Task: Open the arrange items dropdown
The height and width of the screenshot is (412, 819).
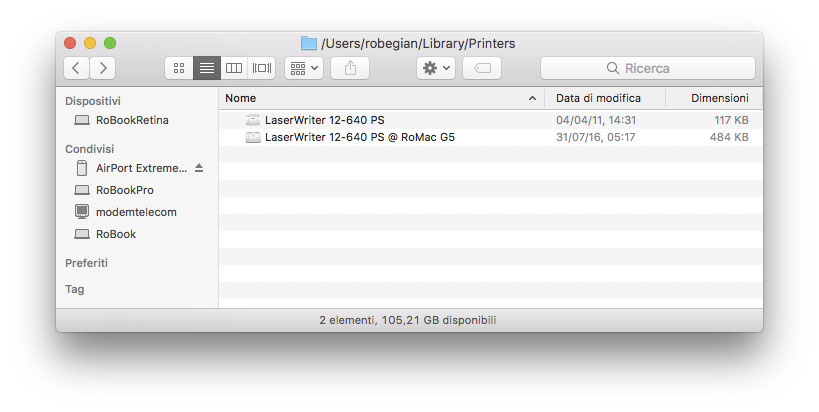Action: point(304,68)
